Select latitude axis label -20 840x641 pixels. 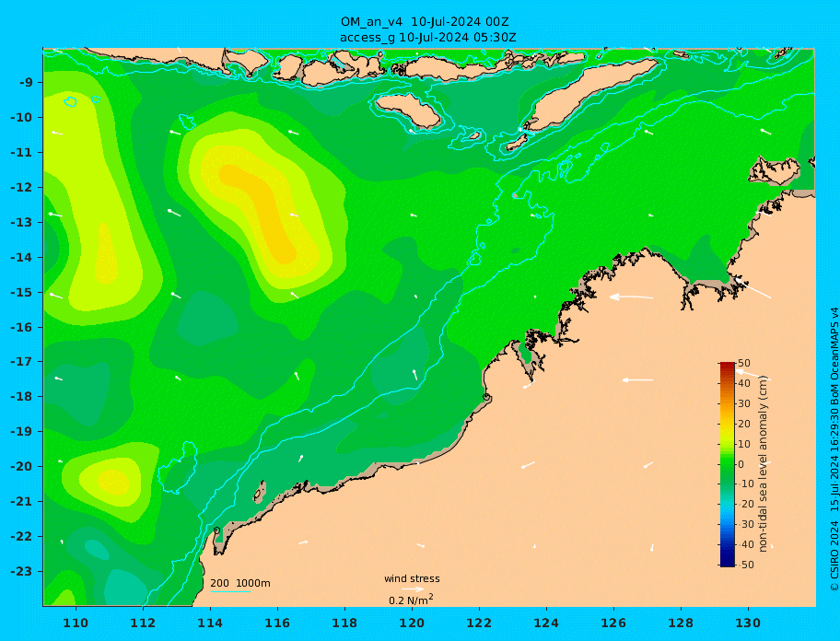pyautogui.click(x=22, y=466)
